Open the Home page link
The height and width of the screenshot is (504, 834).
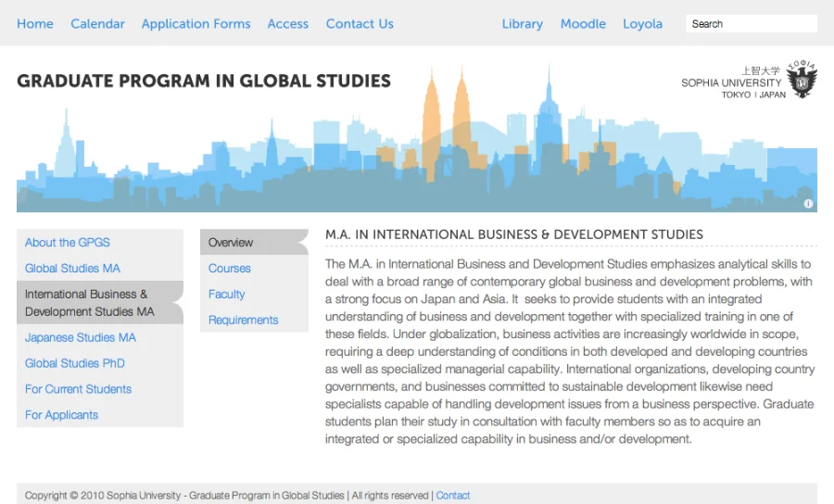(35, 24)
